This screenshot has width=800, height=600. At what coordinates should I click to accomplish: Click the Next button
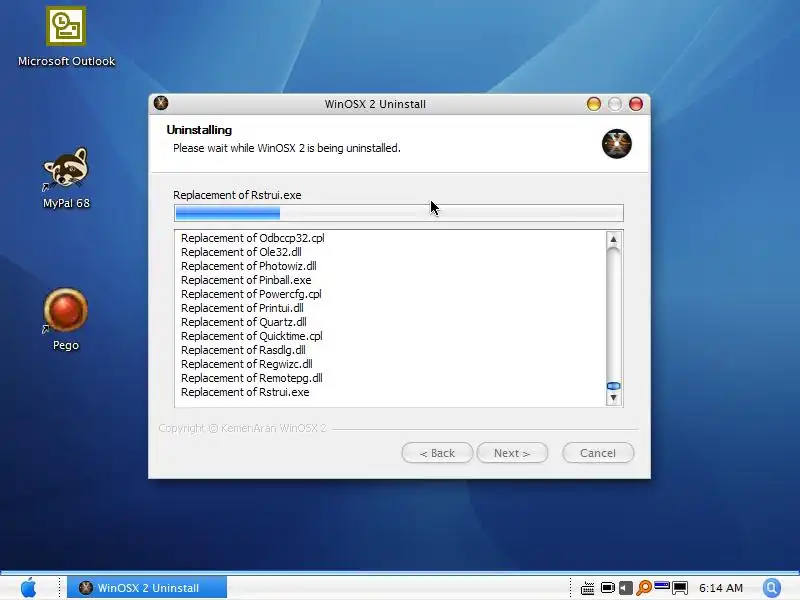(x=512, y=453)
